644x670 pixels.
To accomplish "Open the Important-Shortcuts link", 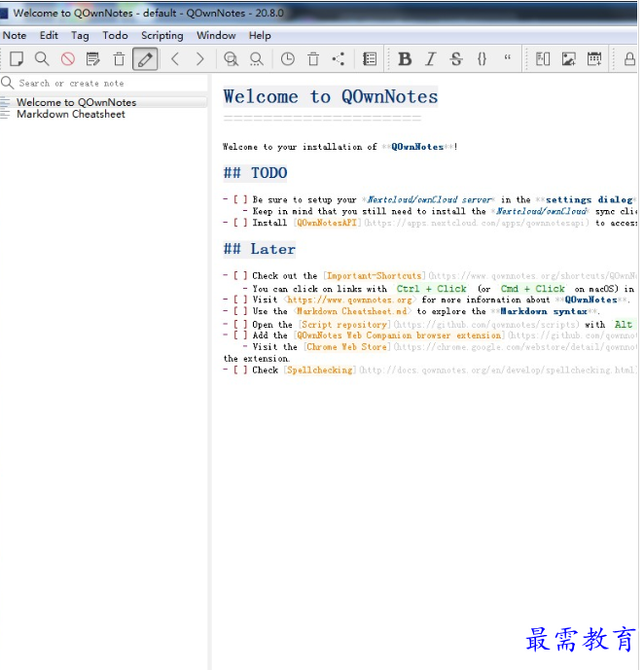I will tap(374, 276).
